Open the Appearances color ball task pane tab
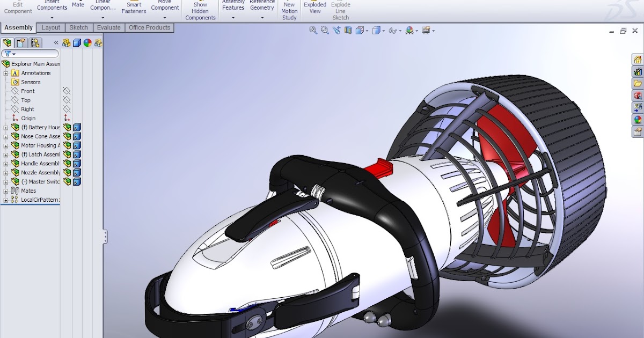The width and height of the screenshot is (644, 338). click(638, 120)
